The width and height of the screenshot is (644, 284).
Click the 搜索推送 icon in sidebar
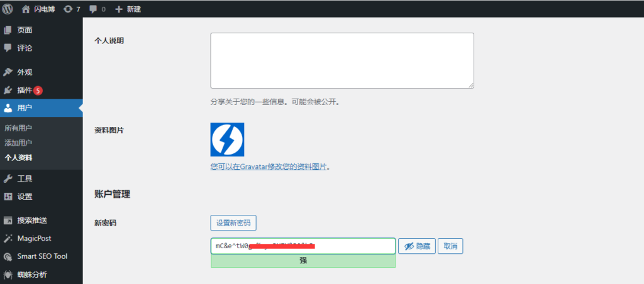coord(8,221)
